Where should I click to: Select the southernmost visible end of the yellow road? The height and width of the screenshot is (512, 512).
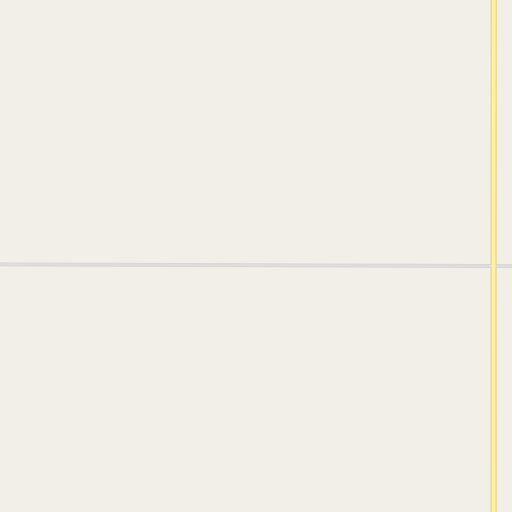pos(494,510)
